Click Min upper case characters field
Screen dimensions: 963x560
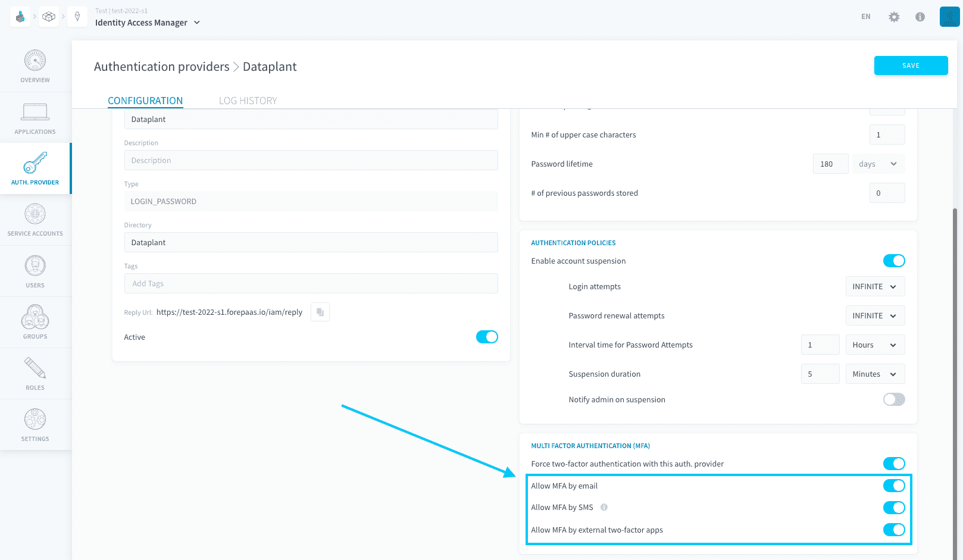[x=887, y=134]
